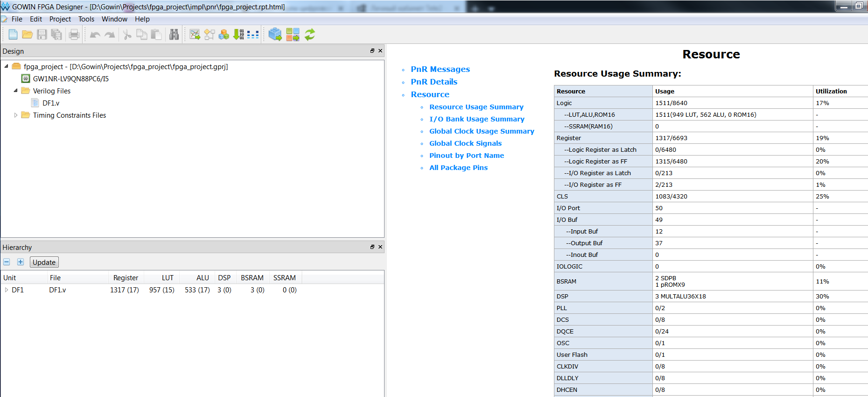868x397 pixels.
Task: Expand all hierarchy rows with plus icon
Action: coord(21,262)
